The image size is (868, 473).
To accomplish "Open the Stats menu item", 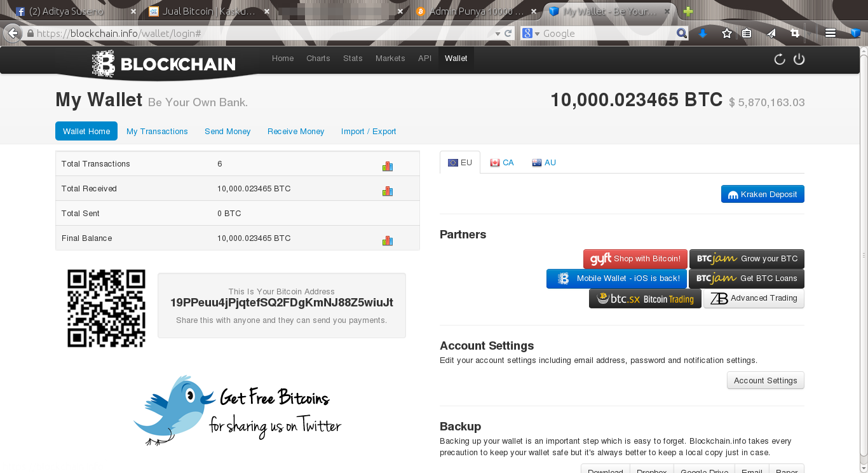I will click(x=353, y=58).
